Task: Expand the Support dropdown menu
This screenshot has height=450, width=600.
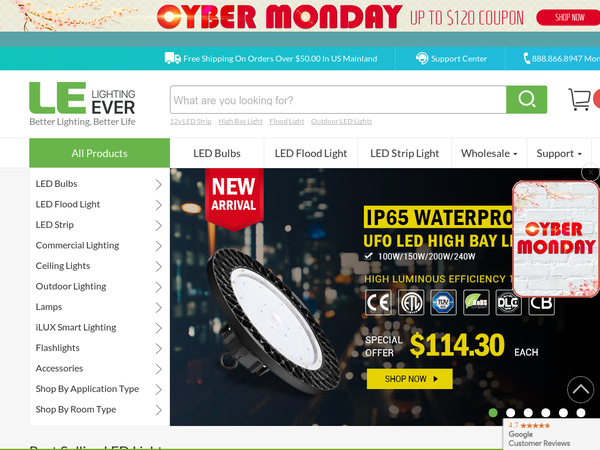Action: [559, 153]
